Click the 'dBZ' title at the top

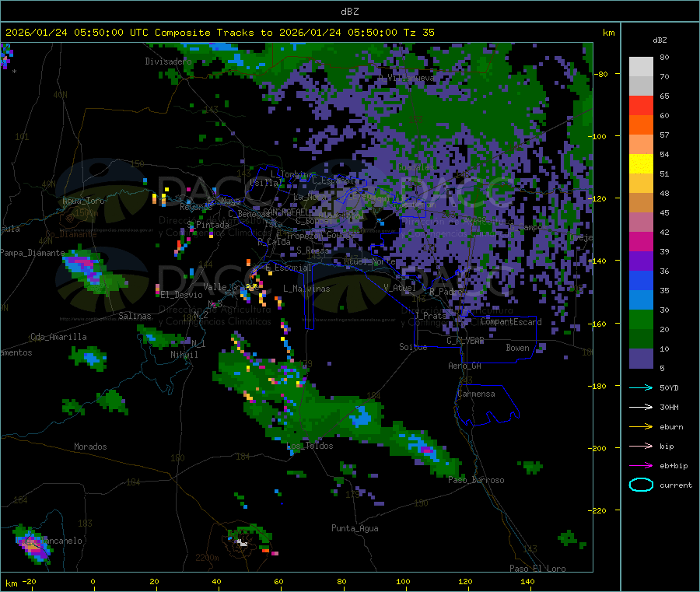pos(349,12)
